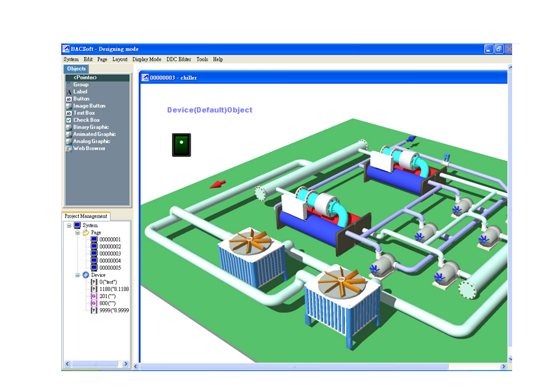Choose the Analog Graphic object
This screenshot has height=390, width=550.
[91, 141]
